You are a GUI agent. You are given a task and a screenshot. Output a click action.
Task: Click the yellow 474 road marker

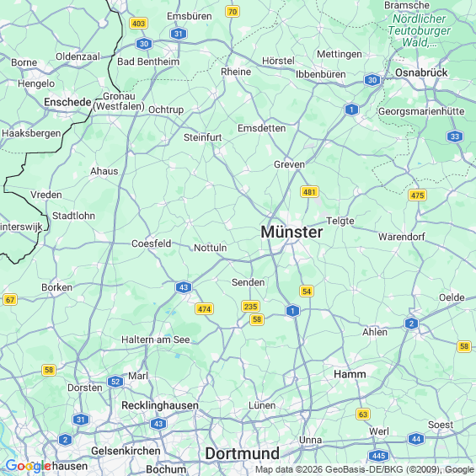[204, 309]
